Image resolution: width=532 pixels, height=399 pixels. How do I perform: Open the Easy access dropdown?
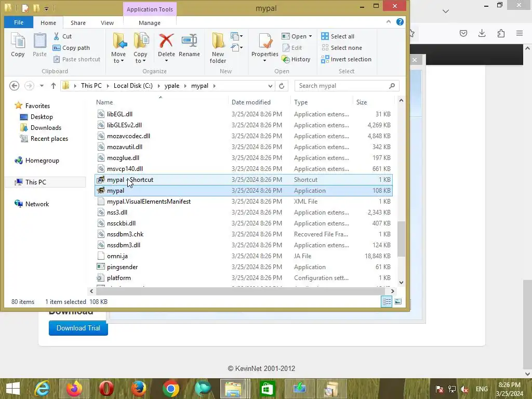pos(236,47)
